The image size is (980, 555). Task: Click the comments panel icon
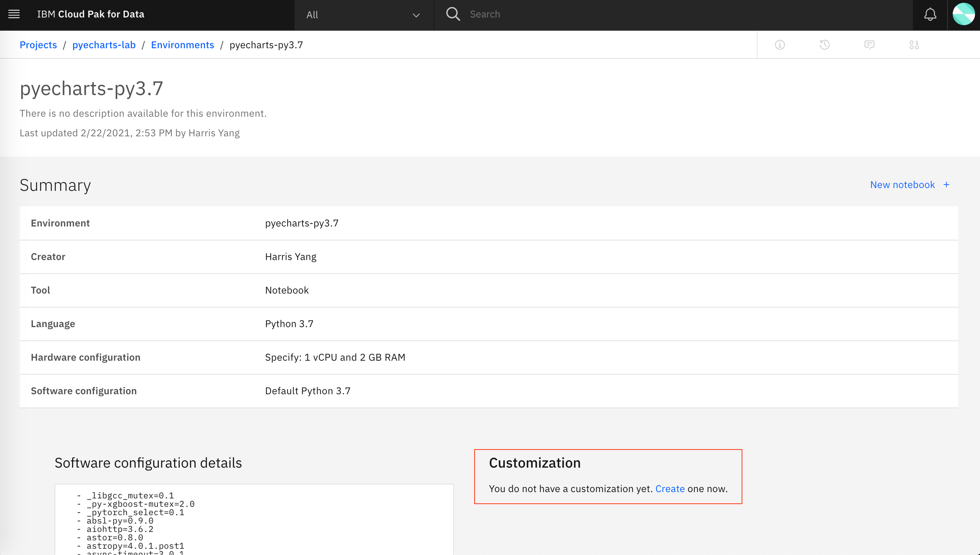pyautogui.click(x=869, y=44)
